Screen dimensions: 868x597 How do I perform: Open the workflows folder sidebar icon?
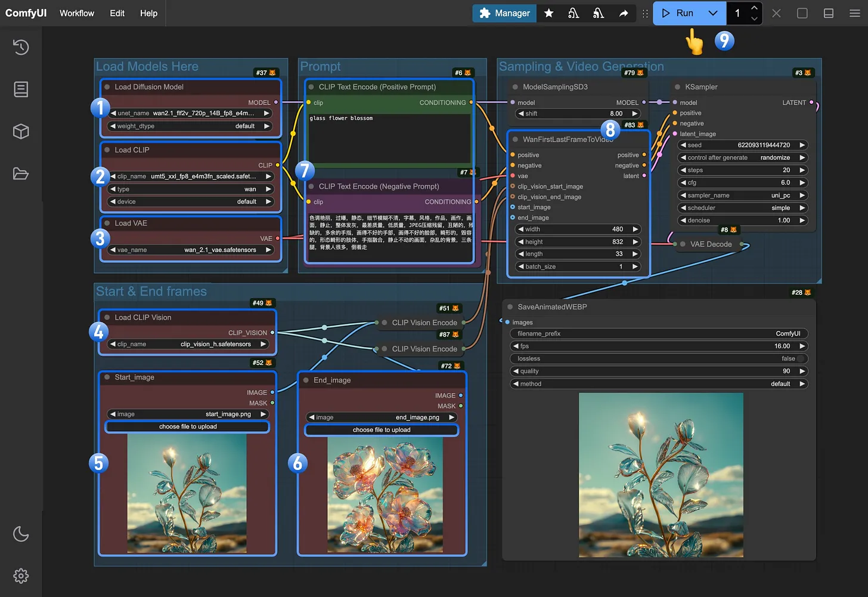point(21,174)
